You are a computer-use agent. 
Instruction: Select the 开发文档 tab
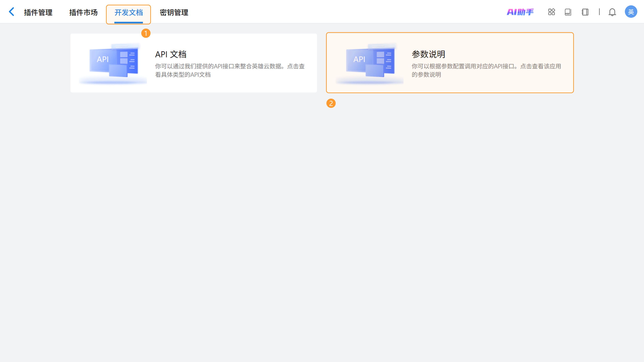[x=128, y=12]
